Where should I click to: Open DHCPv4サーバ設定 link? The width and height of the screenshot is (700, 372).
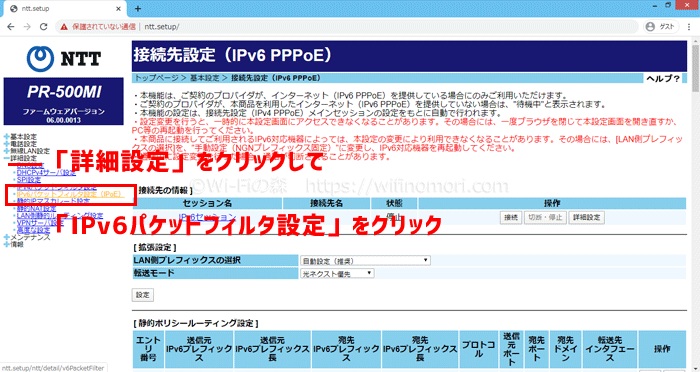point(46,172)
